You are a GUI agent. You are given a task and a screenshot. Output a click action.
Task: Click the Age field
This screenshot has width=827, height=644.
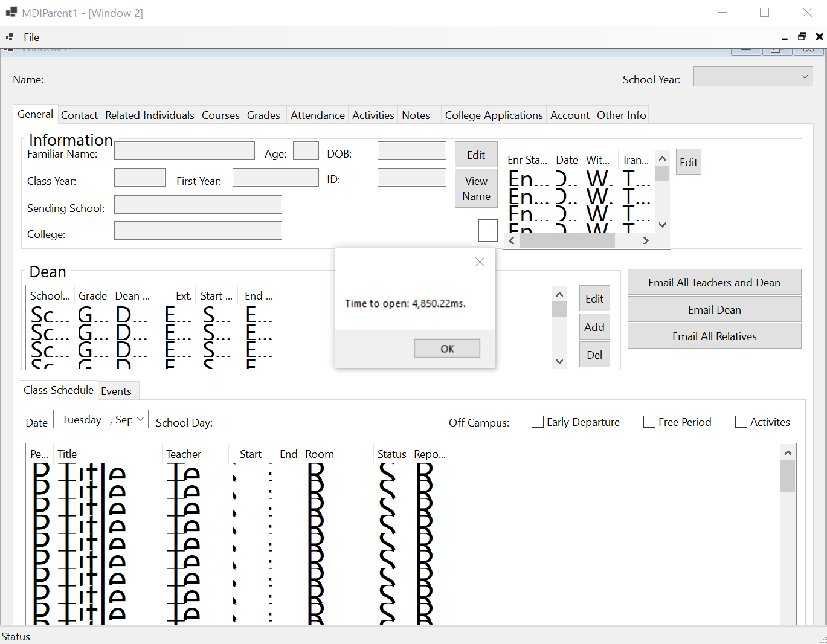(306, 151)
